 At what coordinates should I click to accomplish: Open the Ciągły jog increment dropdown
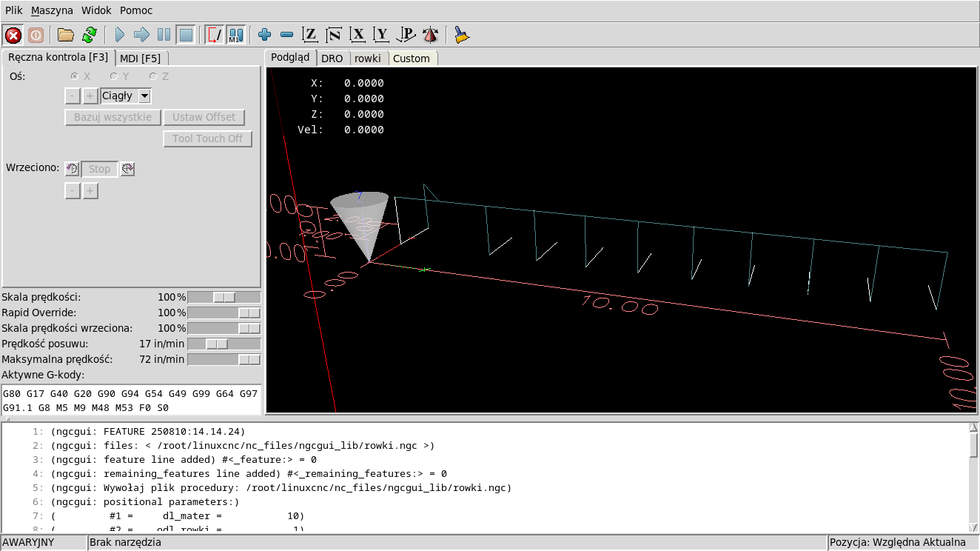point(126,96)
